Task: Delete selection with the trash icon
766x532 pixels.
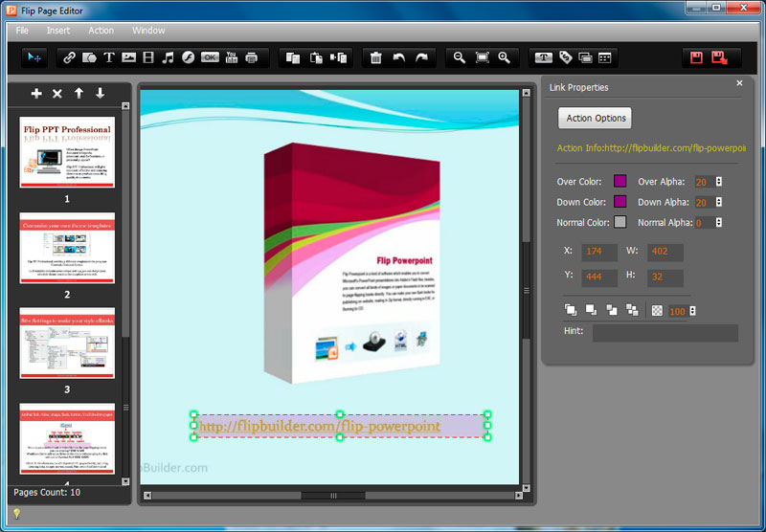Action: [375, 57]
